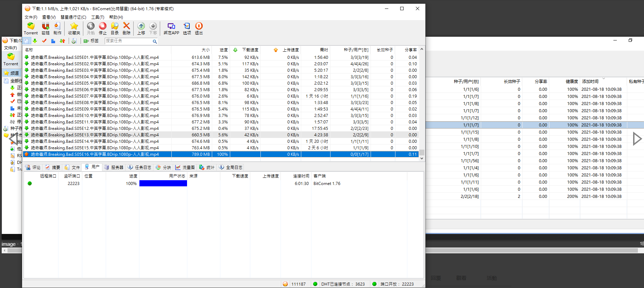Switch to the 文件 files tab

pos(72,167)
